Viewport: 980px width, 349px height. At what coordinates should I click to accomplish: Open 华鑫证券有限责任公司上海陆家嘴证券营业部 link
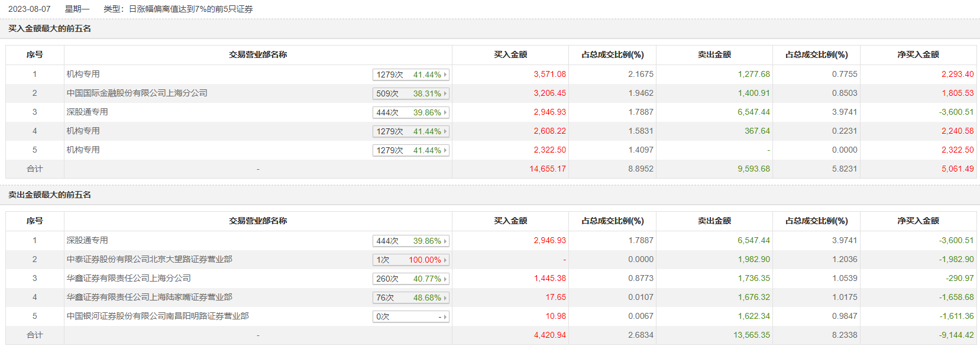click(x=149, y=297)
